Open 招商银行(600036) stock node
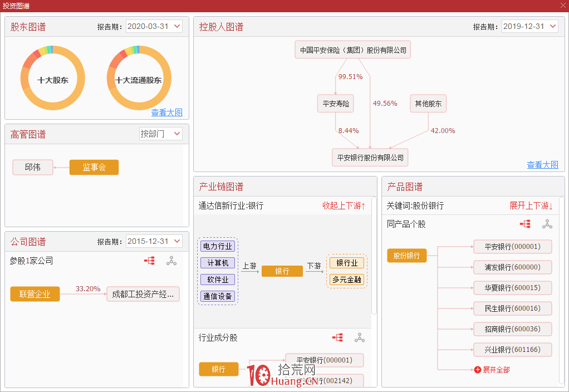569x392 pixels. tap(512, 329)
